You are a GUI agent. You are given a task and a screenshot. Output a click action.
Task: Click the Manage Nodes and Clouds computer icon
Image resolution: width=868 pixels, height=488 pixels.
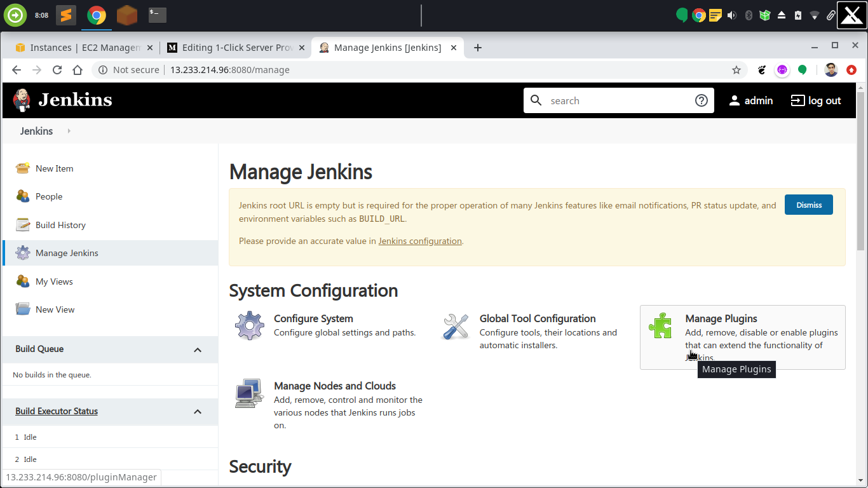(x=248, y=393)
